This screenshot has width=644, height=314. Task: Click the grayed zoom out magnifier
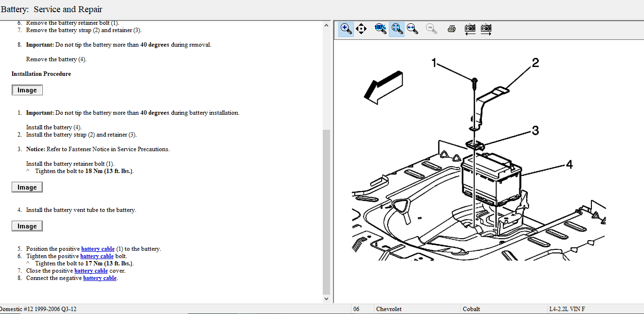click(431, 29)
